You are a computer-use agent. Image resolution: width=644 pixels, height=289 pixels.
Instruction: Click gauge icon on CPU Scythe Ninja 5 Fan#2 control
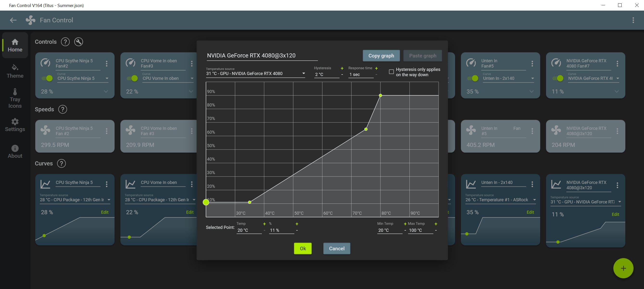pos(45,63)
